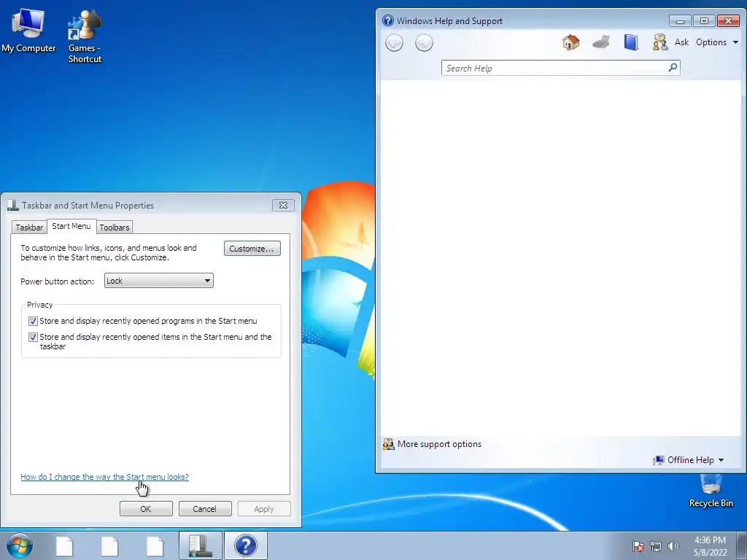Click the third blank document taskbar icon
Viewport: 747px width, 560px height.
155,545
